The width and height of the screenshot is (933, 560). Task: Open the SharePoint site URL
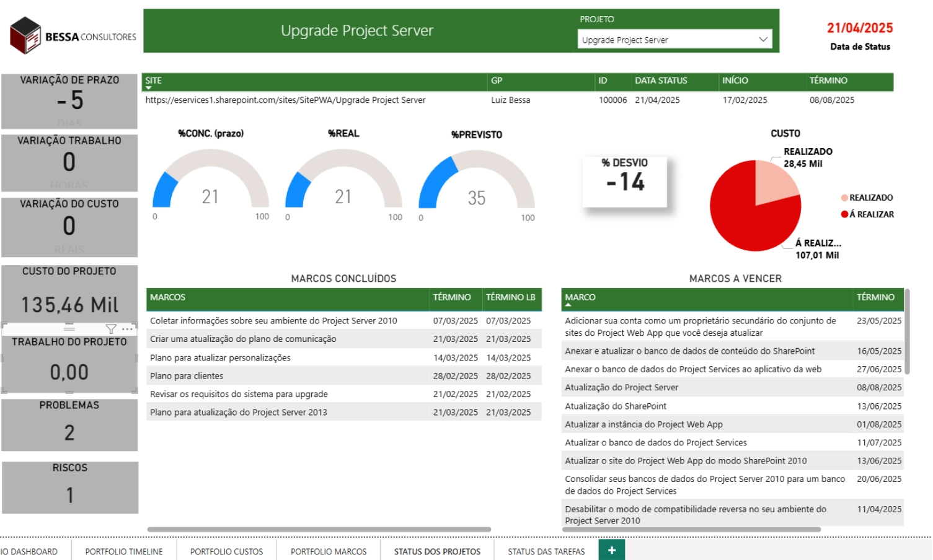point(285,100)
